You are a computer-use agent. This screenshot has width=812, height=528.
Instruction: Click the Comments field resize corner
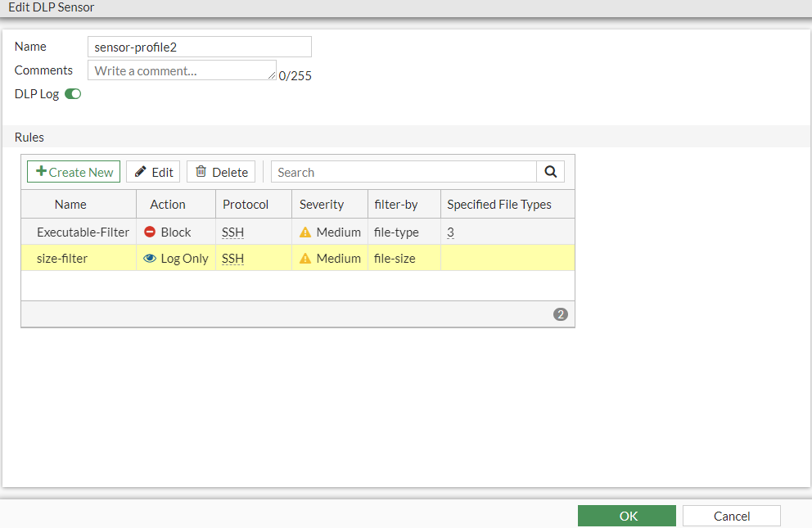coord(273,76)
